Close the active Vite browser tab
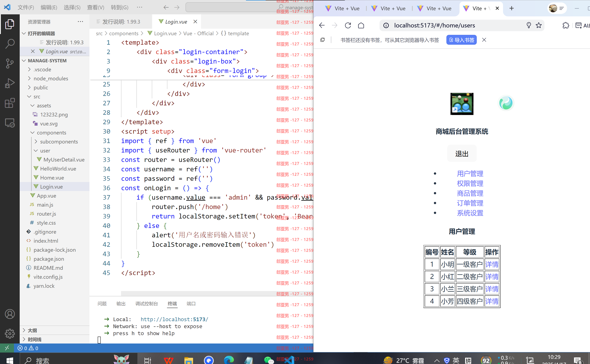The height and width of the screenshot is (364, 590). tap(497, 8)
